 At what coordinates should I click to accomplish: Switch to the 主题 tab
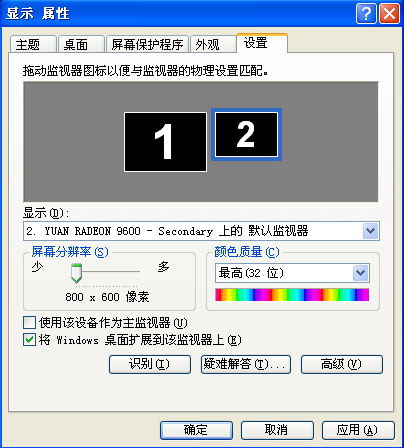pyautogui.click(x=33, y=44)
